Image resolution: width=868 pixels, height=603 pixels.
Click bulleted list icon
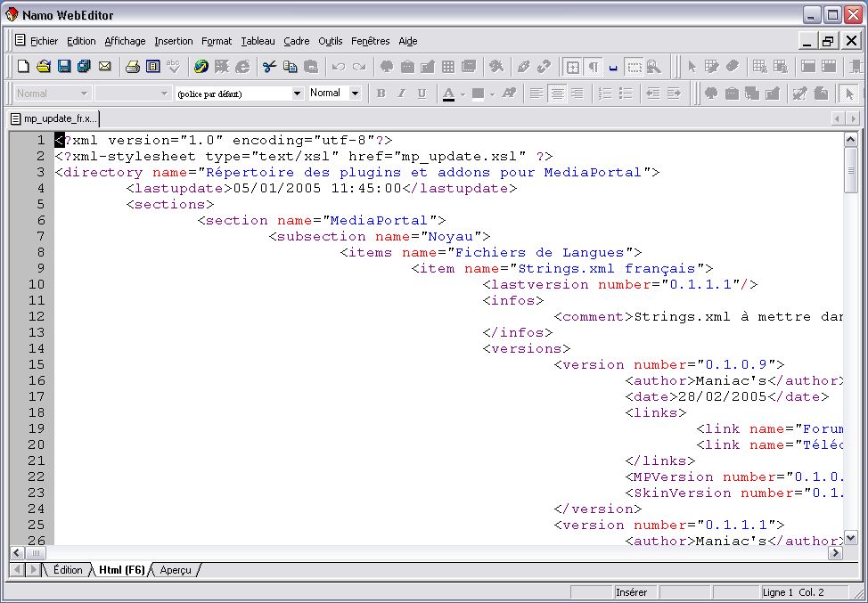pyautogui.click(x=626, y=94)
